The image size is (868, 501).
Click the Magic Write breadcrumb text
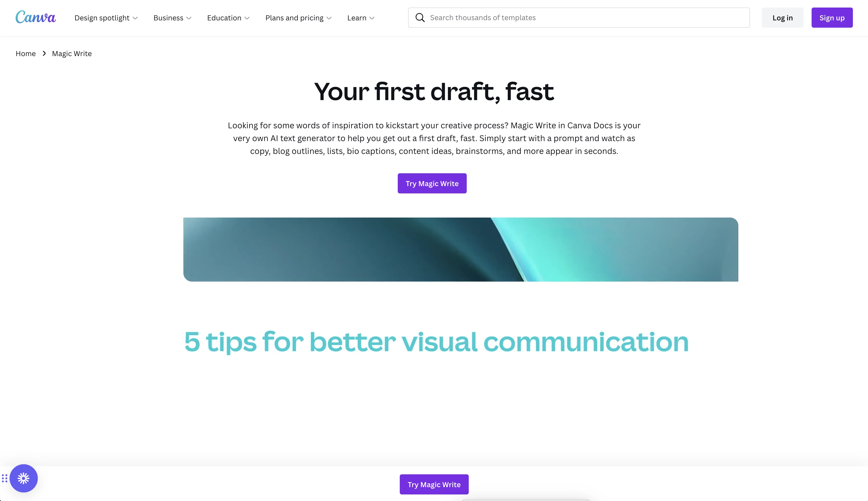[72, 53]
